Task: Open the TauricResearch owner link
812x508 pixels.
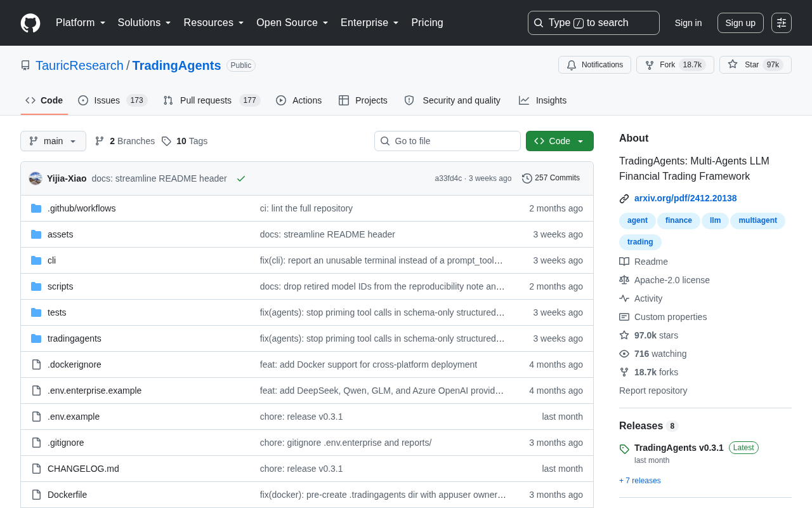Action: tap(79, 65)
